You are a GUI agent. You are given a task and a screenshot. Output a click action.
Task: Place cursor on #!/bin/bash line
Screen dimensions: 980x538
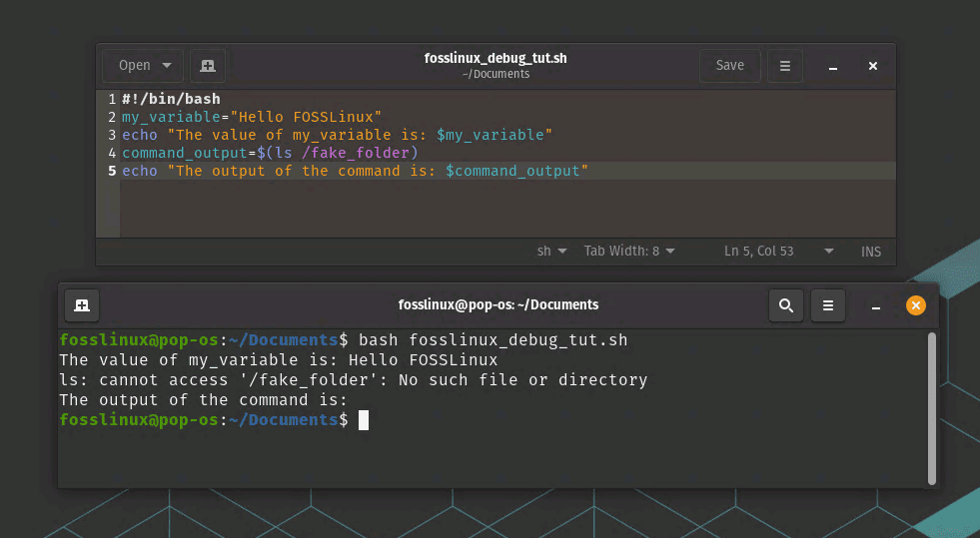171,99
